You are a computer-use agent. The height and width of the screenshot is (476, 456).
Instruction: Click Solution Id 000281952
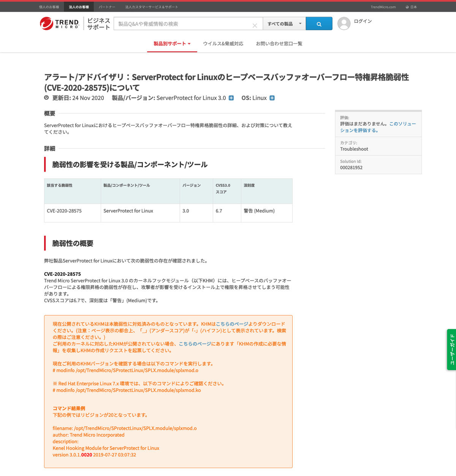pos(351,167)
